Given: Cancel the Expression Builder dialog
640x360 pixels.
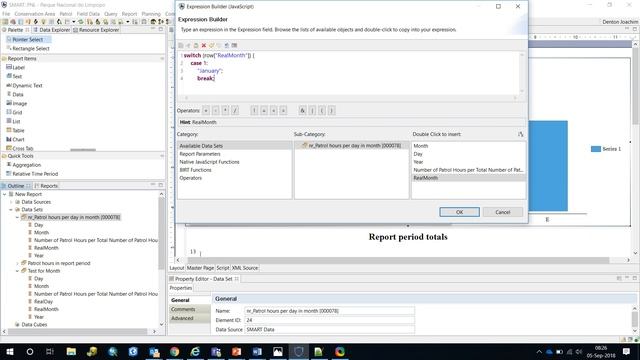Looking at the screenshot, I should coord(503,212).
